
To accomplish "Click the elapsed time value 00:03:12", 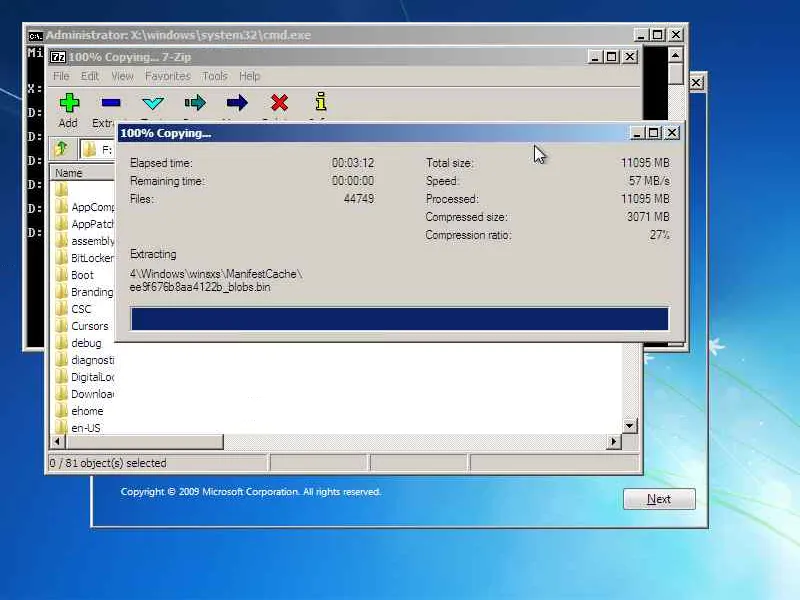I will pyautogui.click(x=353, y=163).
